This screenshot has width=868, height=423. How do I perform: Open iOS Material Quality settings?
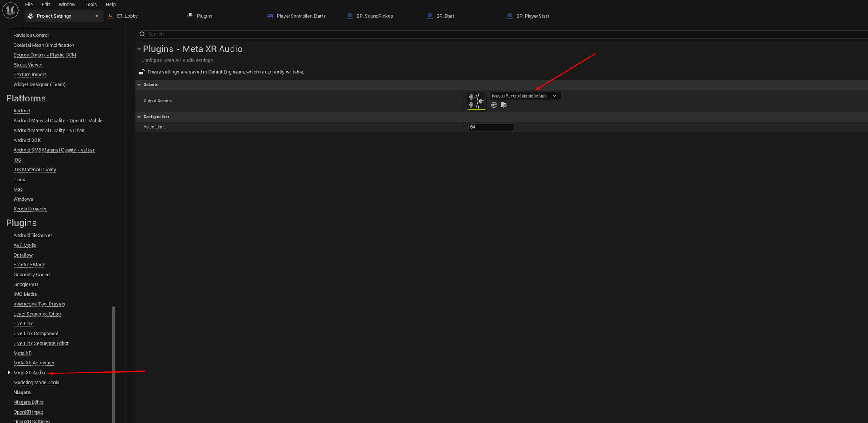pyautogui.click(x=35, y=170)
